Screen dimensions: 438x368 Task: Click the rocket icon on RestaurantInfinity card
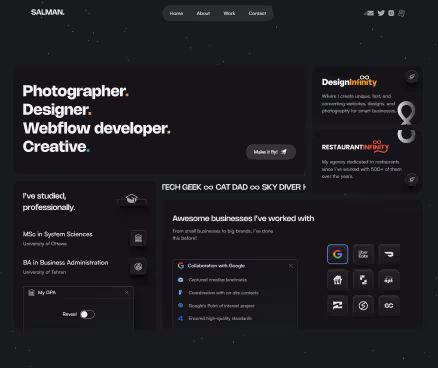coord(412,179)
